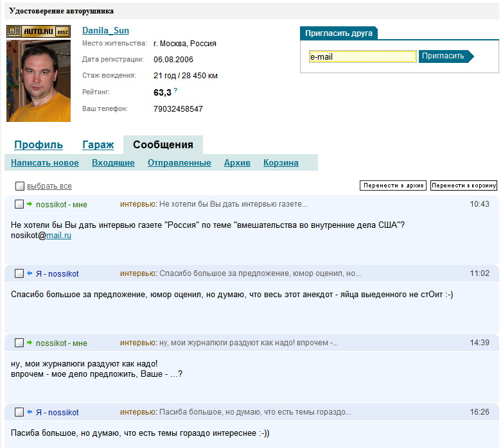Screen dimensions: 503x448
Task: Click the 'Удостоверение авторушника' heading
Action: click(61, 11)
